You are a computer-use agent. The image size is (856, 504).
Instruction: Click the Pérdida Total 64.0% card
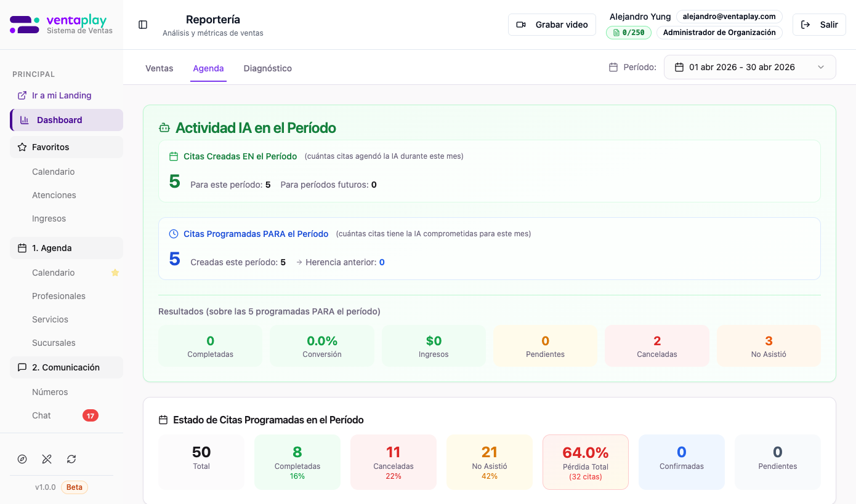pyautogui.click(x=585, y=462)
